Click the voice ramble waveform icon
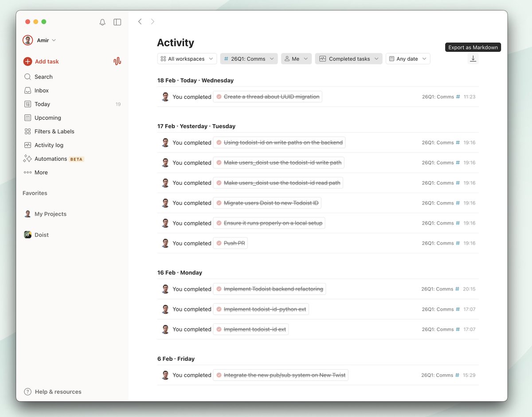532x417 pixels. [x=117, y=61]
